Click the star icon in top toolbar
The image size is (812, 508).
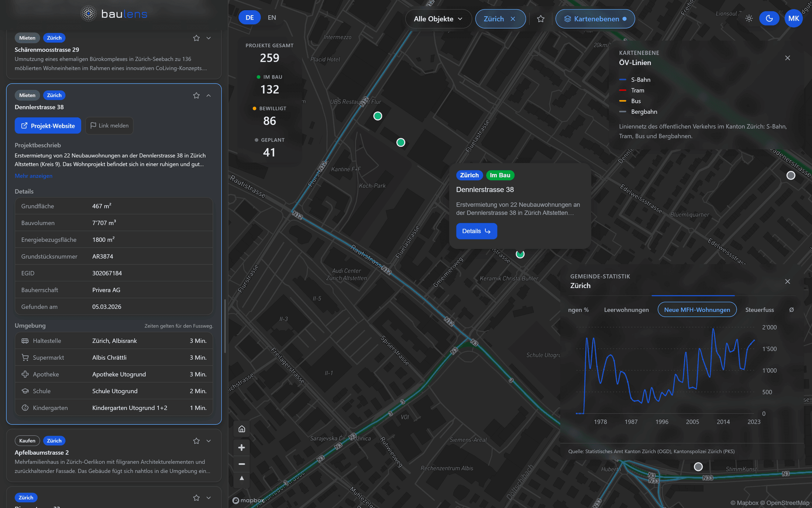click(x=541, y=19)
